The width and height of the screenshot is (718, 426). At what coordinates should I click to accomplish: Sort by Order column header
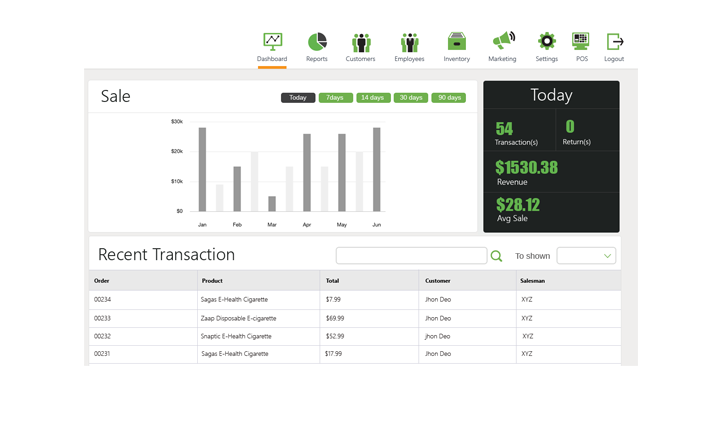pyautogui.click(x=102, y=281)
